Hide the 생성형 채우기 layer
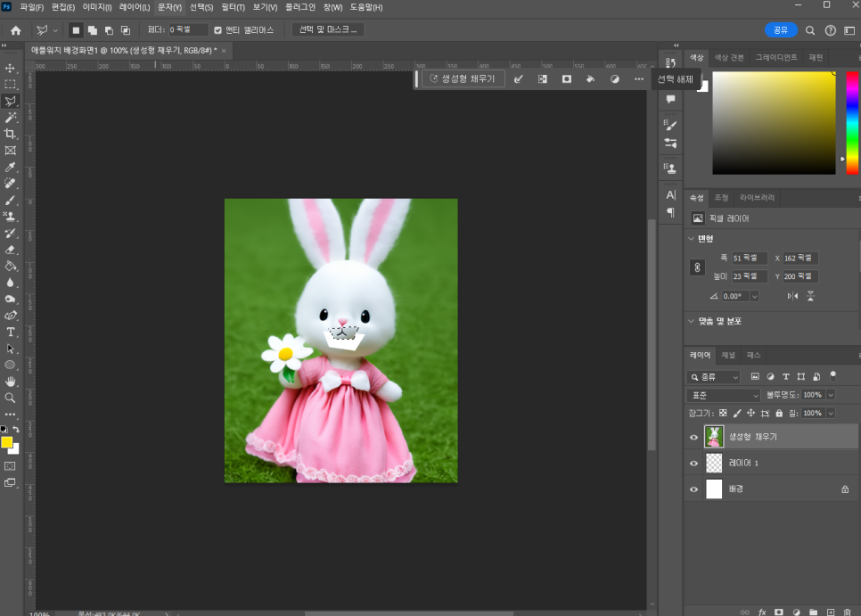 pyautogui.click(x=693, y=437)
